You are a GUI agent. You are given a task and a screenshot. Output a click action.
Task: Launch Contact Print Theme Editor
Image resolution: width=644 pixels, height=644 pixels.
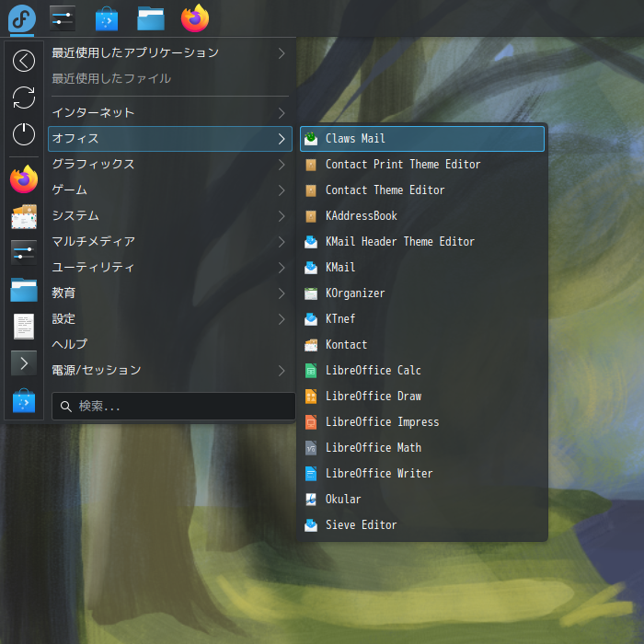pos(422,165)
